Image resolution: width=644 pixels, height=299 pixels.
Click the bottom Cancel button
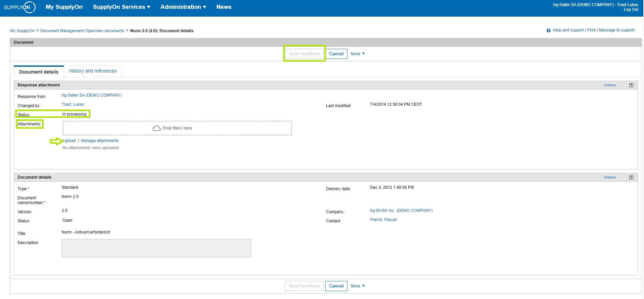[x=336, y=286]
